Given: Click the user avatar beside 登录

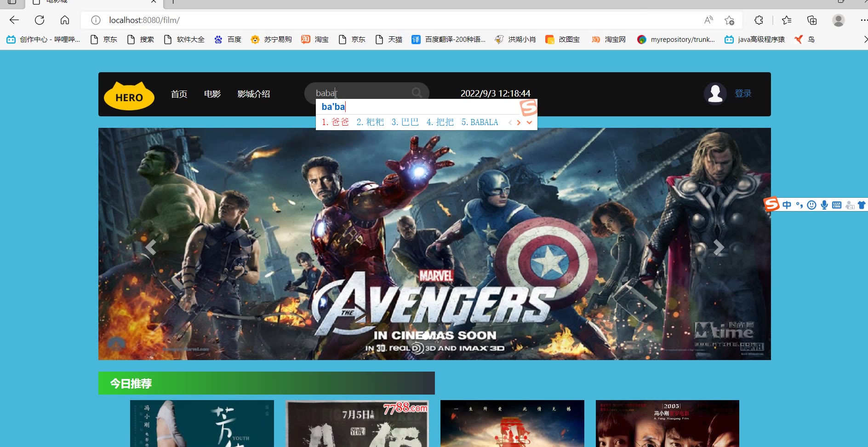Looking at the screenshot, I should [x=715, y=93].
